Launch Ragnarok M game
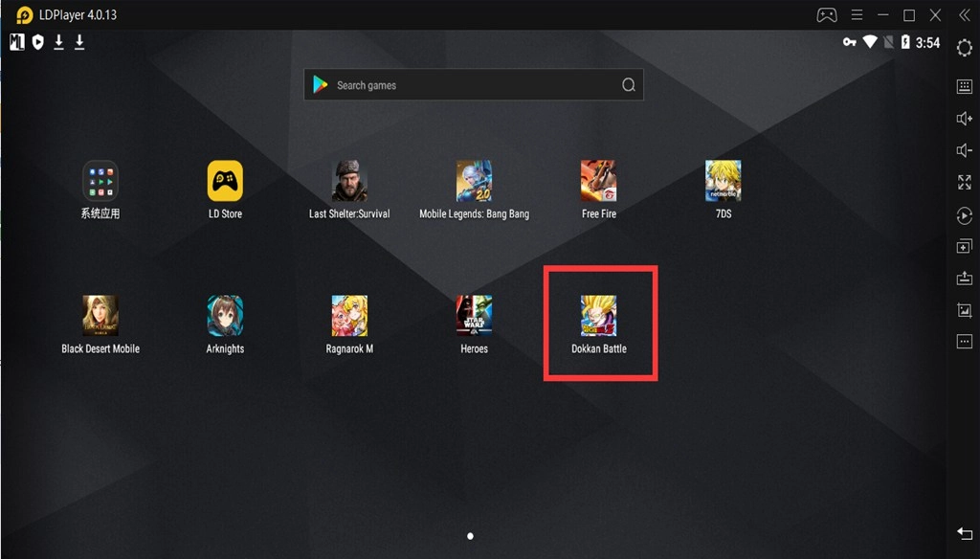 [349, 316]
